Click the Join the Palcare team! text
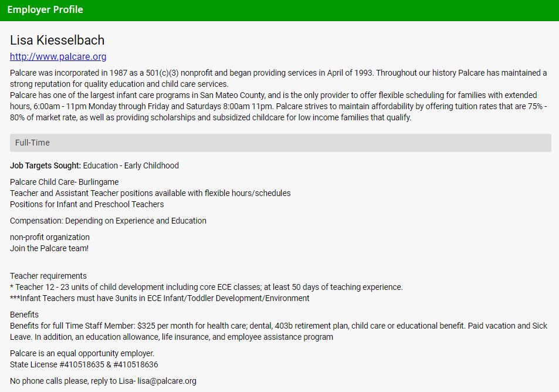The width and height of the screenshot is (559, 392). point(49,248)
